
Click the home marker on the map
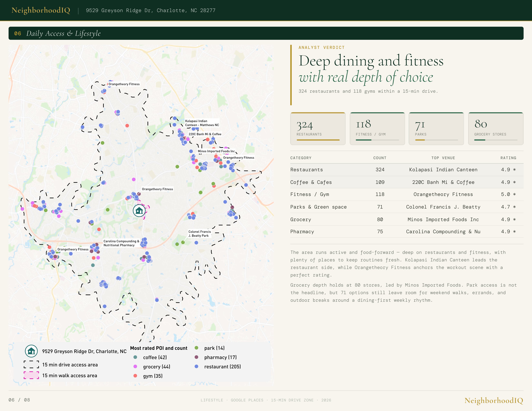(x=139, y=211)
